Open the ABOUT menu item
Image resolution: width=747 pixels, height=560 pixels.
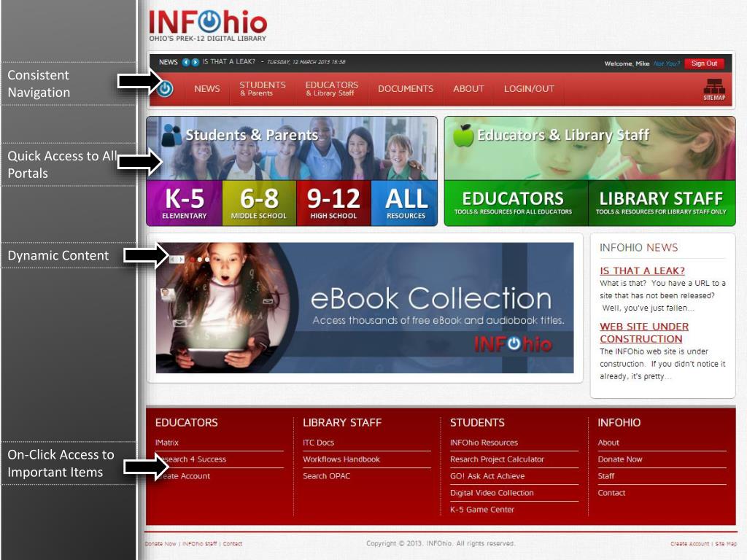point(468,88)
